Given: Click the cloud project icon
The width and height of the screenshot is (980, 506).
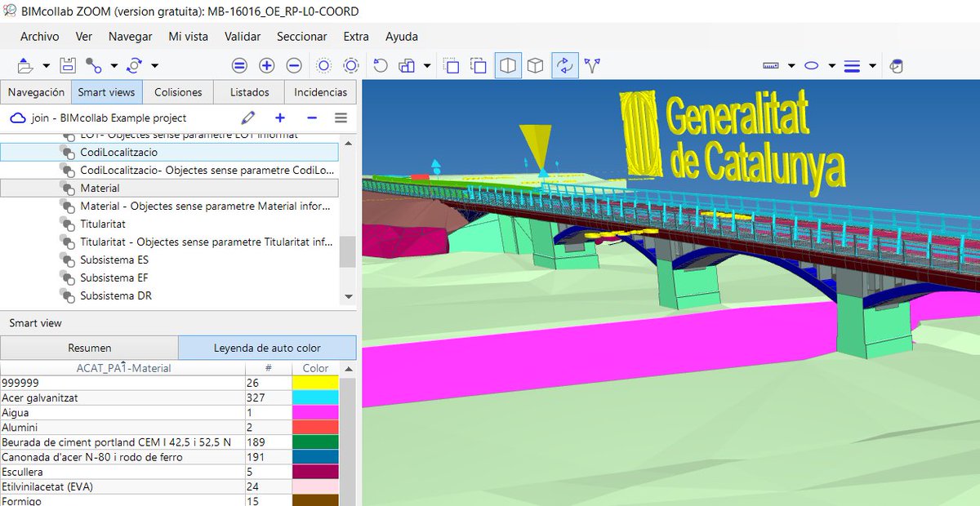Looking at the screenshot, I should pos(18,118).
